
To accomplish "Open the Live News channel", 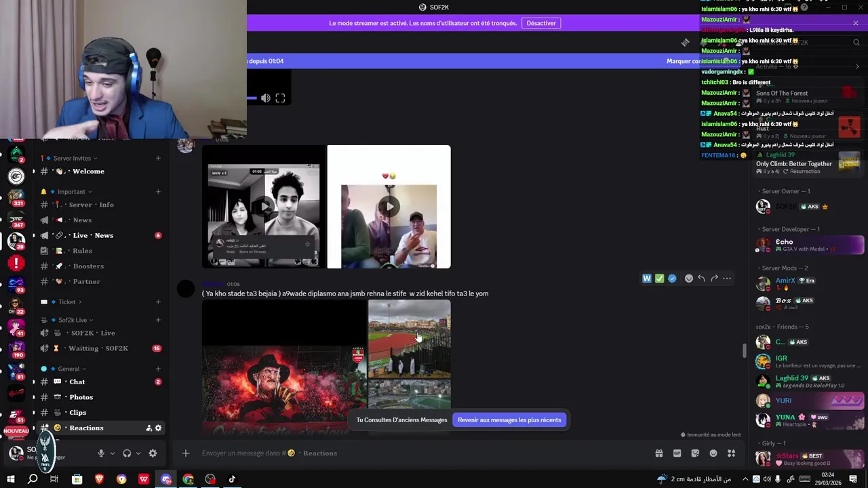I will (x=100, y=235).
